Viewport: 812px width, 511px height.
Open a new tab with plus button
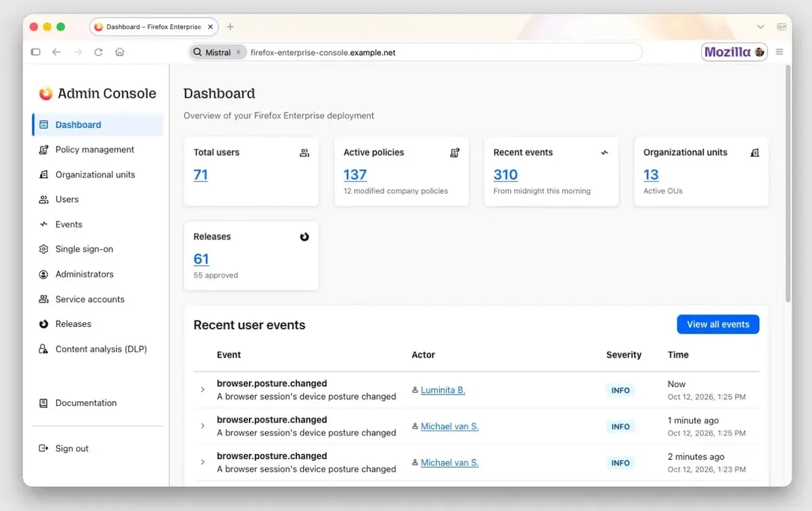(x=230, y=27)
